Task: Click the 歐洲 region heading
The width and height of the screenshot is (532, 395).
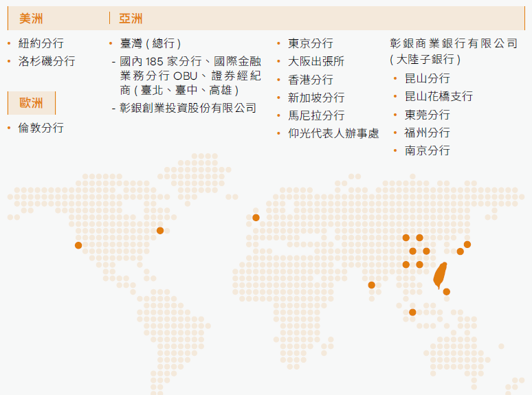Action: point(31,103)
